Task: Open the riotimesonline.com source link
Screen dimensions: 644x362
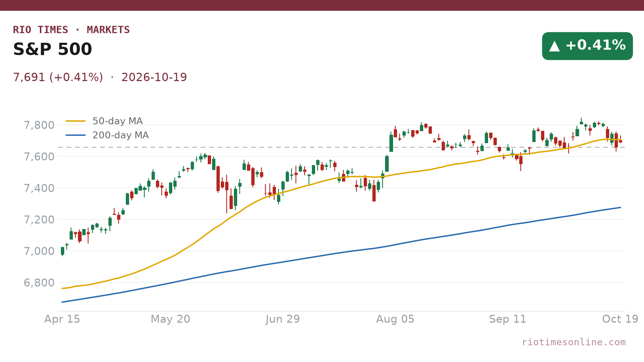Action: tap(574, 342)
